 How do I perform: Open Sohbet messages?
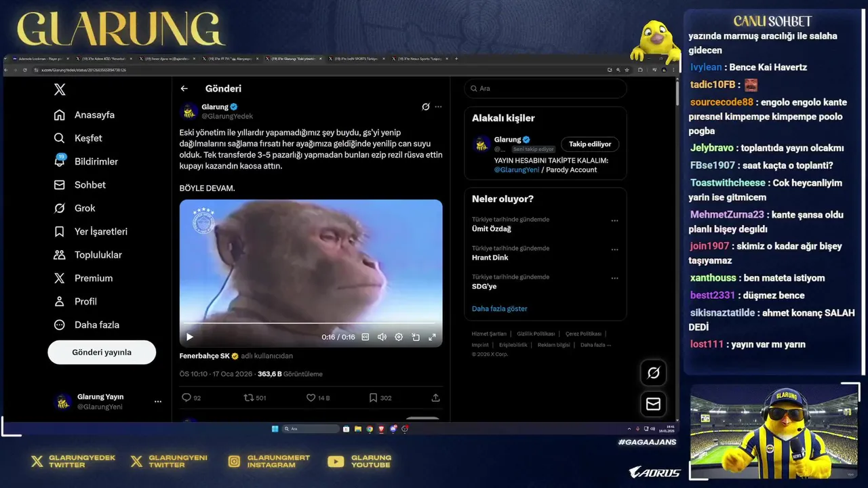click(79, 185)
